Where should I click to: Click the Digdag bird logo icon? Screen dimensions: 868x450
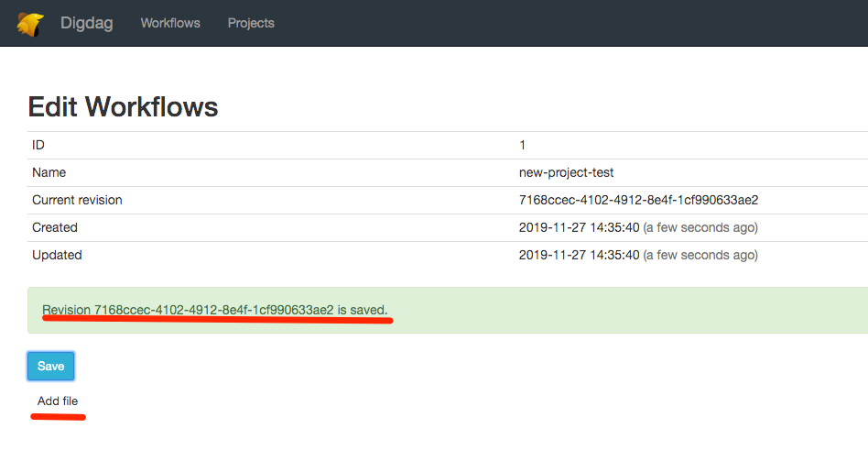30,23
